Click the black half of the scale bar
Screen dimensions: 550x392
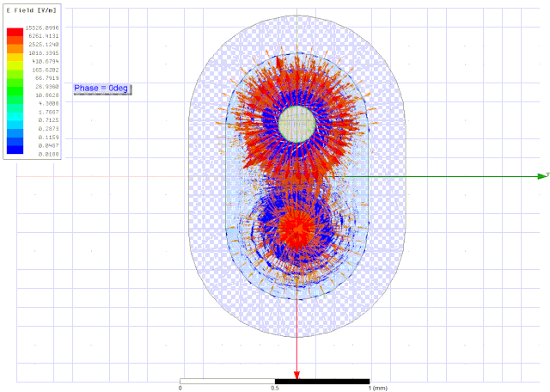click(x=322, y=382)
